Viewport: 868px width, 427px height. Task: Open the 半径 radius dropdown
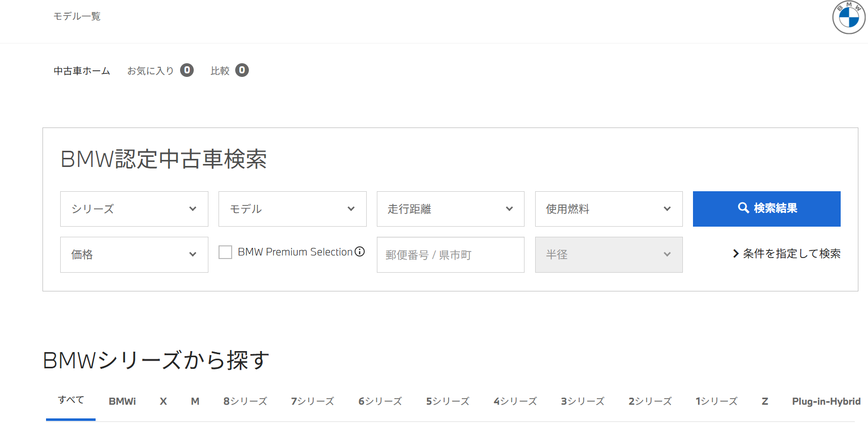pos(609,254)
